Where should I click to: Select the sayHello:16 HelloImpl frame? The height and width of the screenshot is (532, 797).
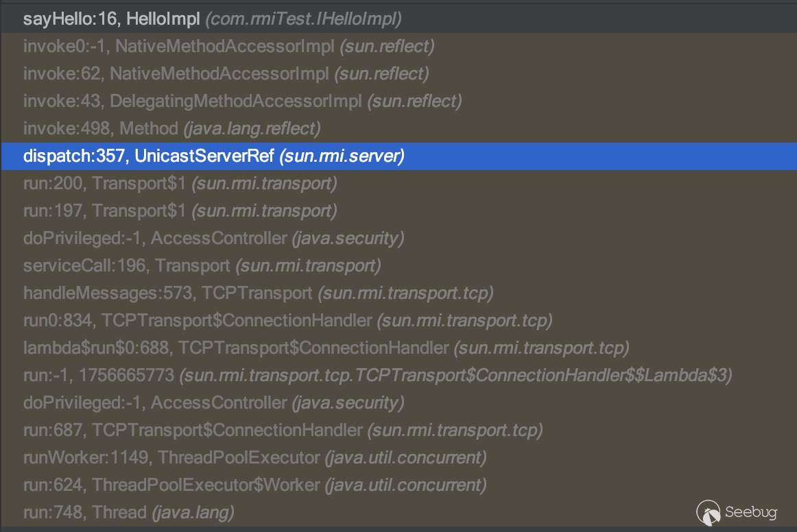212,19
